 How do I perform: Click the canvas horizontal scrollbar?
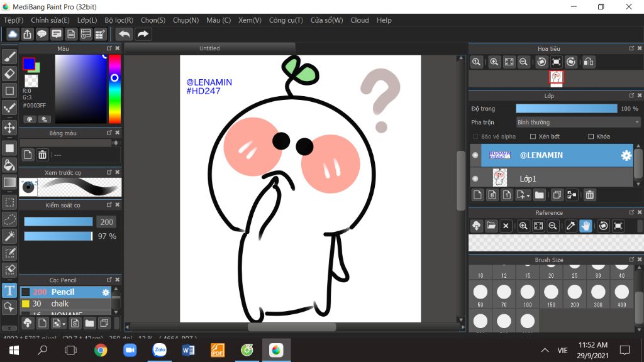293,327
